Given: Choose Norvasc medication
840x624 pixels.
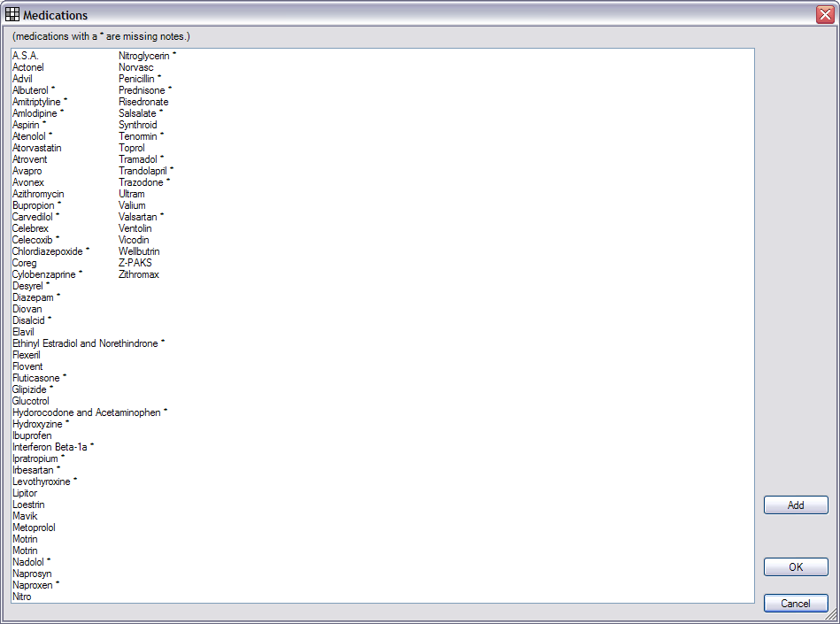Looking at the screenshot, I should [136, 67].
